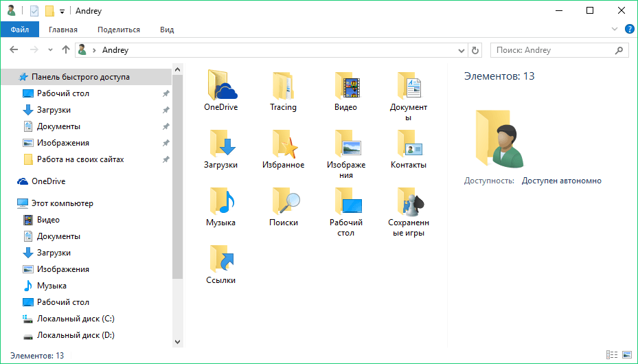Screen dimensions: 638x364
Task: Open the help question mark icon
Action: [x=629, y=30]
